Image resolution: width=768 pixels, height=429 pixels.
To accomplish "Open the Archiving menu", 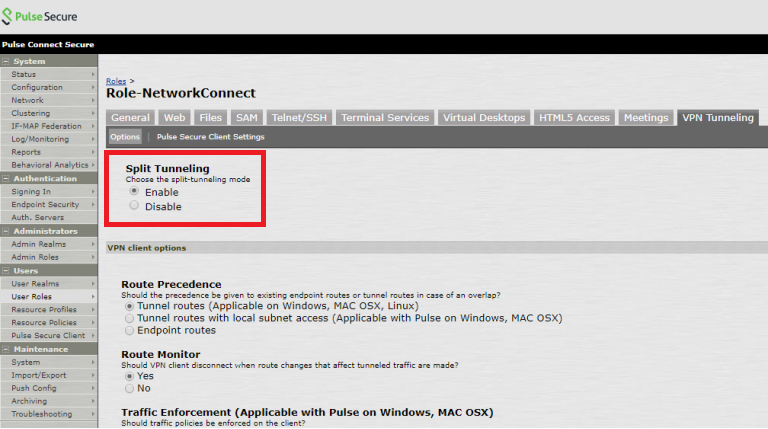I will [x=48, y=401].
